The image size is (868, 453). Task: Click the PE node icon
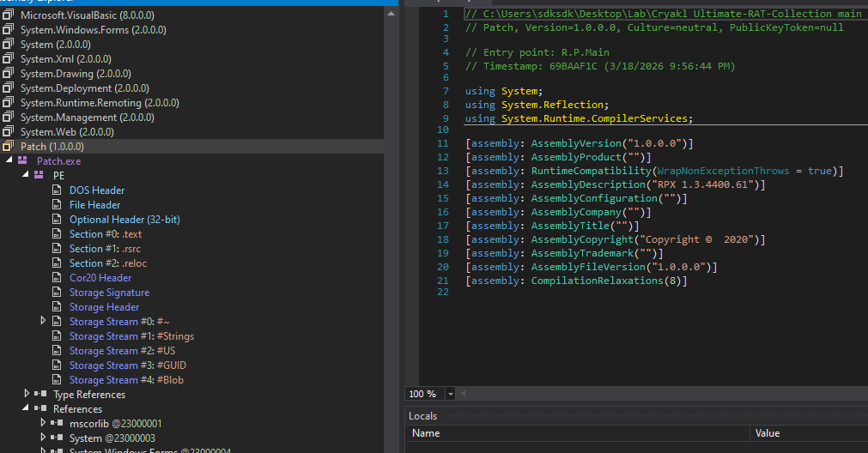[x=38, y=176]
